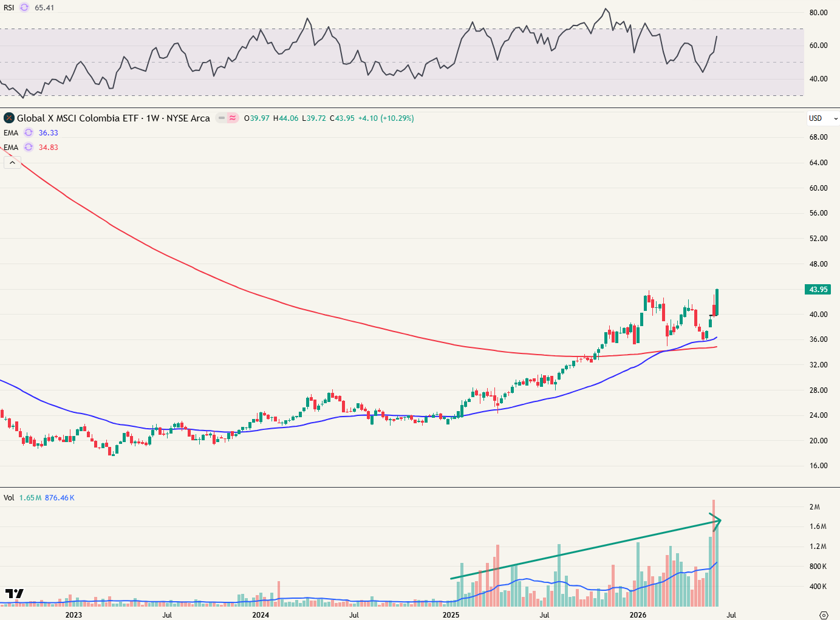Click the RSI indicator refresh icon
Viewport: 840px width, 620px height.
click(x=24, y=8)
